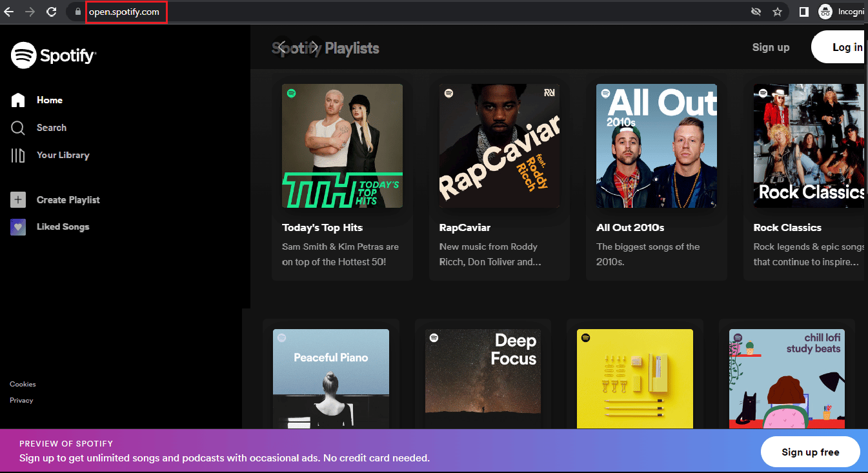Screen dimensions: 868x473
Task: Open the RapCaviar playlist cover
Action: point(500,146)
